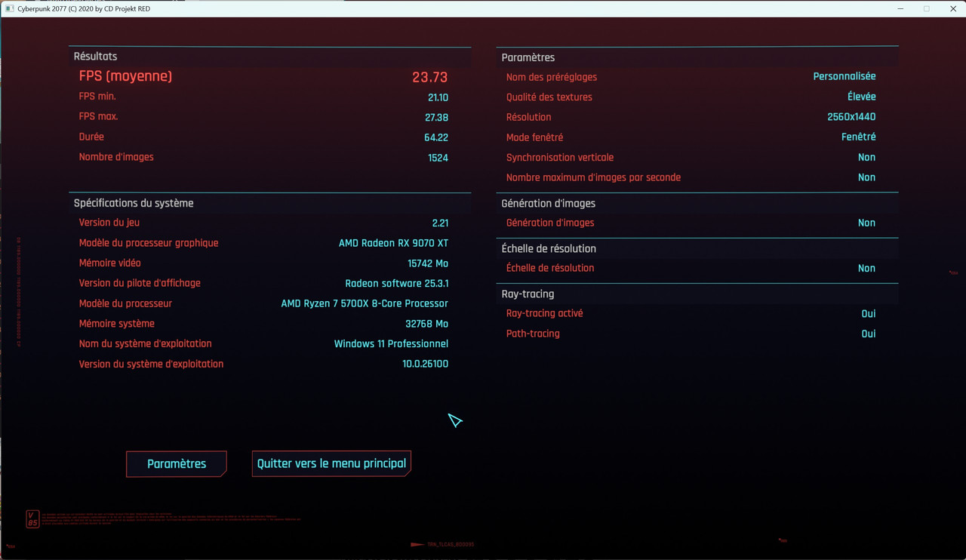Click the Version du jeu value 2.21
This screenshot has height=560, width=966.
tap(440, 223)
